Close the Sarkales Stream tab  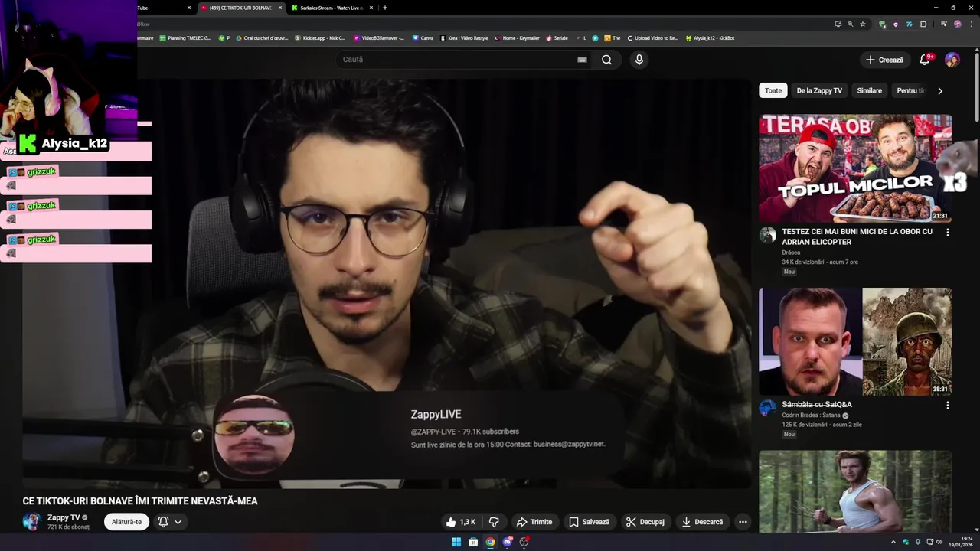point(371,8)
